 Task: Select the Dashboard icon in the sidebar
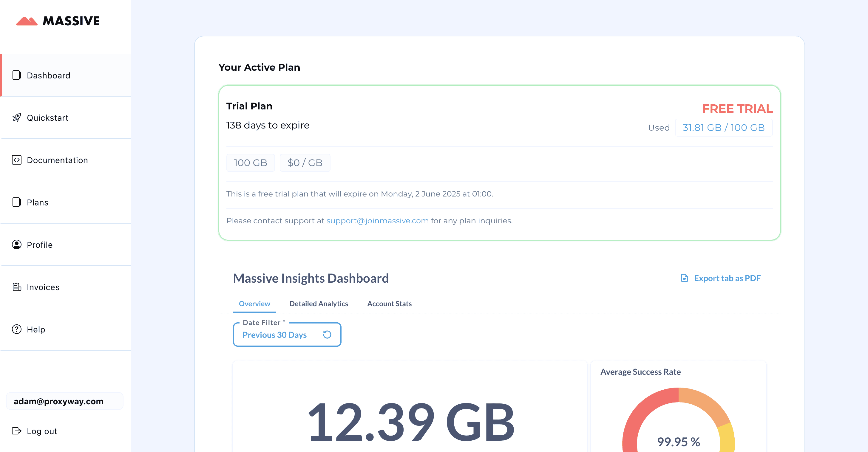(16, 75)
